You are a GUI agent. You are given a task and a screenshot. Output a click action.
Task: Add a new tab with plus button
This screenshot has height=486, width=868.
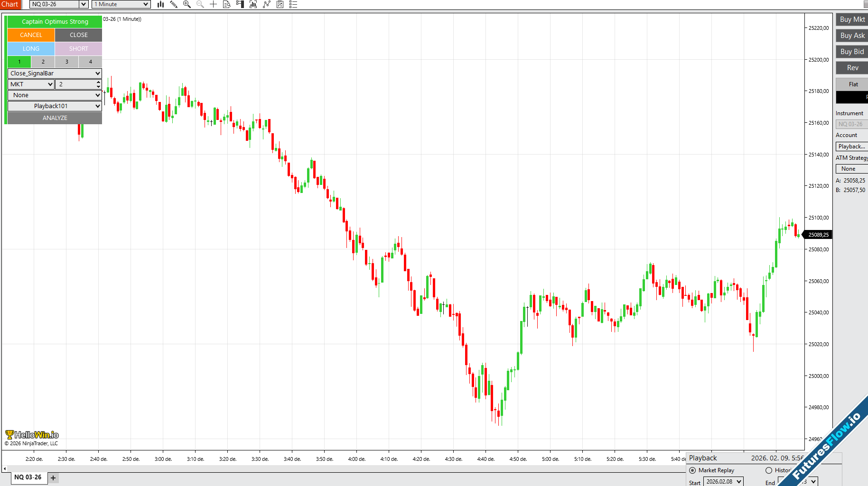[x=53, y=478]
